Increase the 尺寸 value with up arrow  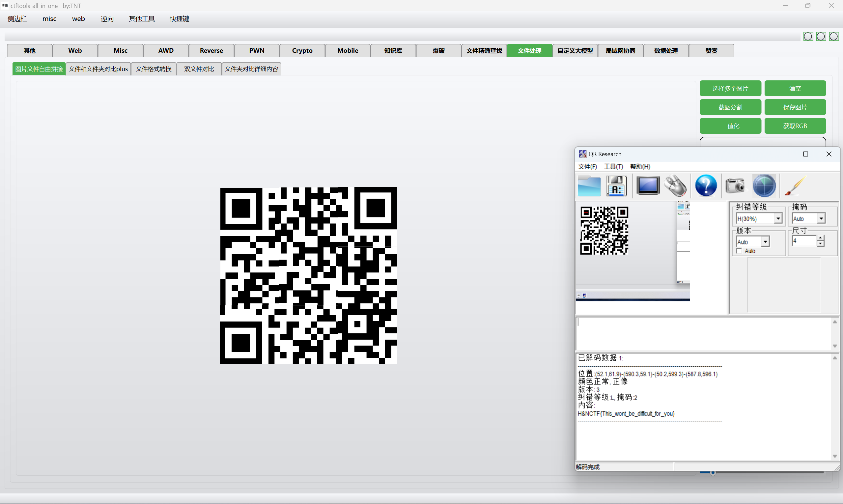820,238
